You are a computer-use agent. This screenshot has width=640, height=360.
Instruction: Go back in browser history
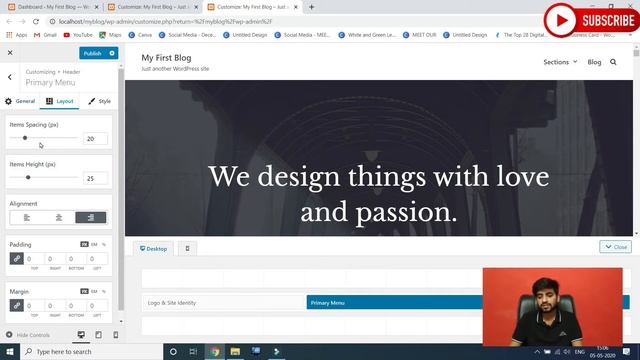pyautogui.click(x=9, y=22)
